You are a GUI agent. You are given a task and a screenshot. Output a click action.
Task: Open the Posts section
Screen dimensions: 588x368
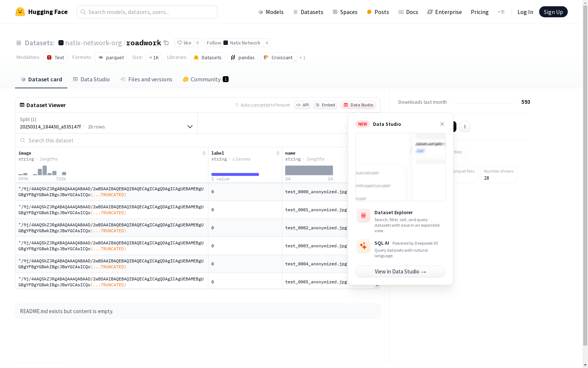pyautogui.click(x=378, y=12)
